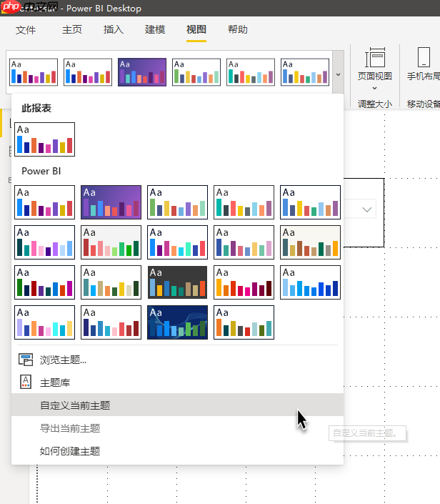Choose the dark blue wave background theme

177,322
